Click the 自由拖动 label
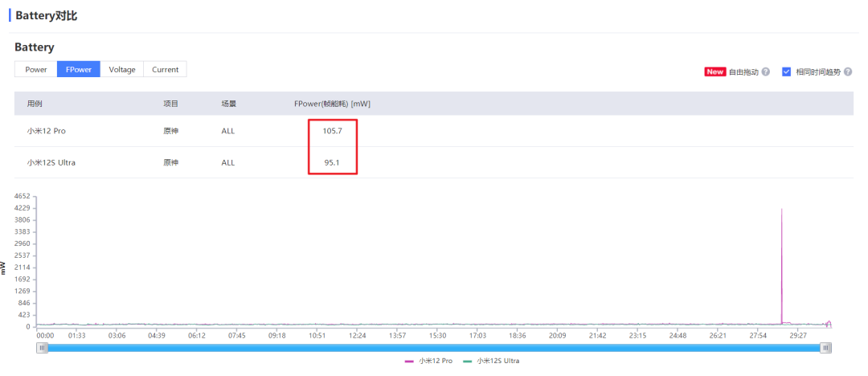This screenshot has width=868, height=376. coord(743,72)
